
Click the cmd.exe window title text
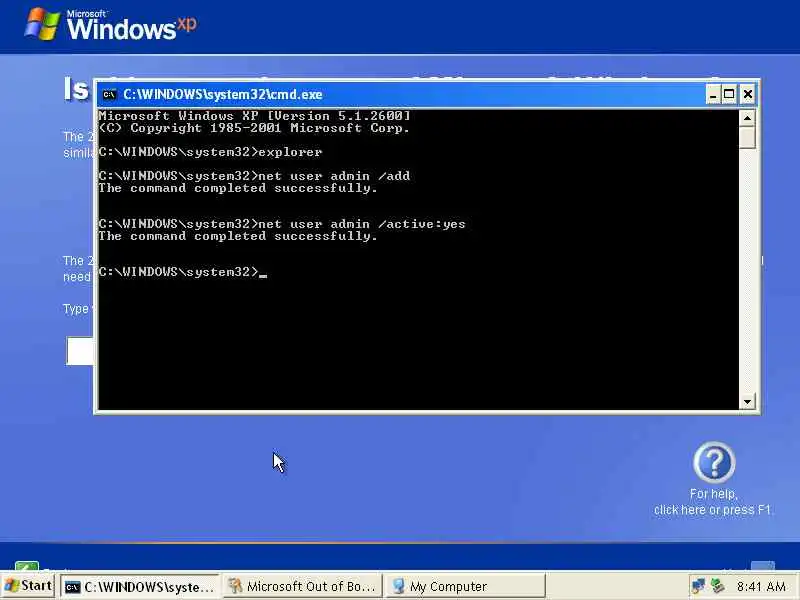(222, 94)
